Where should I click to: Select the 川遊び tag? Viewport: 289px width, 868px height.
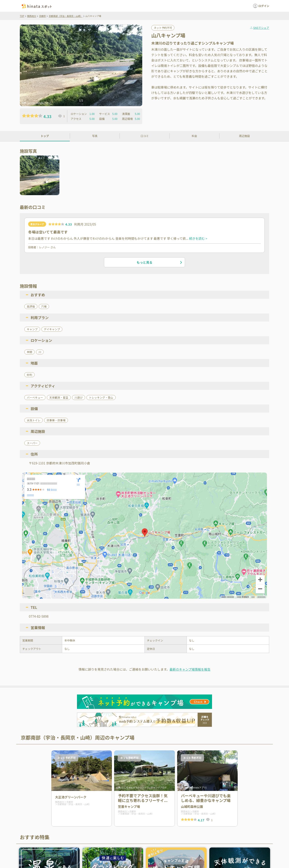click(x=78, y=398)
